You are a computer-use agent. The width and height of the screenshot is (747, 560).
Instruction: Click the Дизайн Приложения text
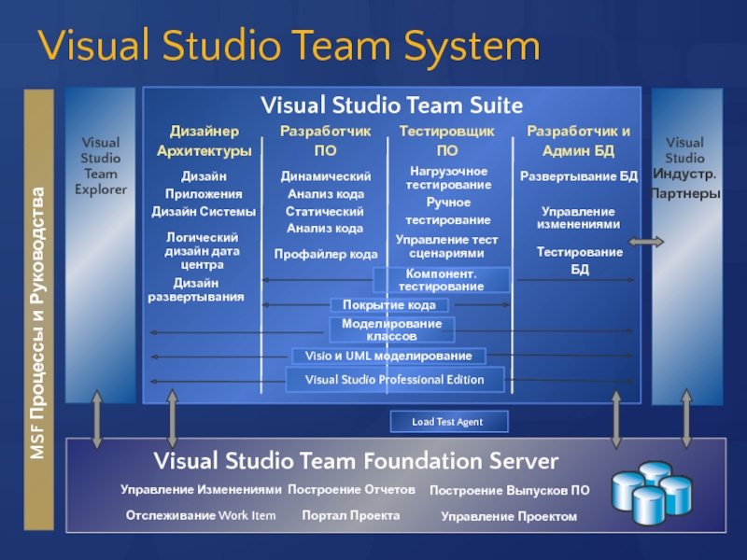click(204, 185)
